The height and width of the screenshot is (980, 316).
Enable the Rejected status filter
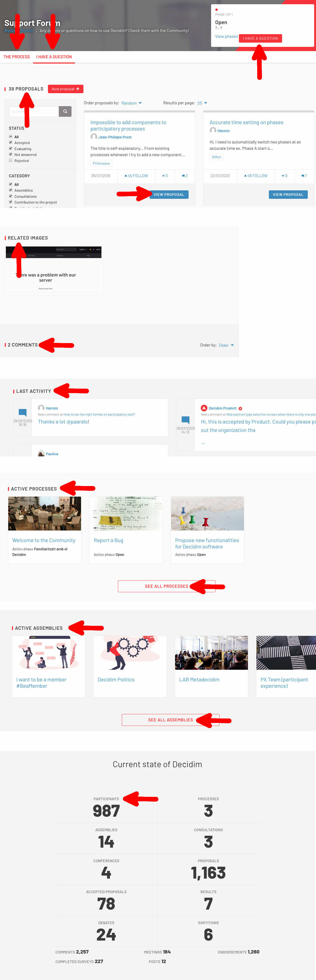(x=11, y=160)
